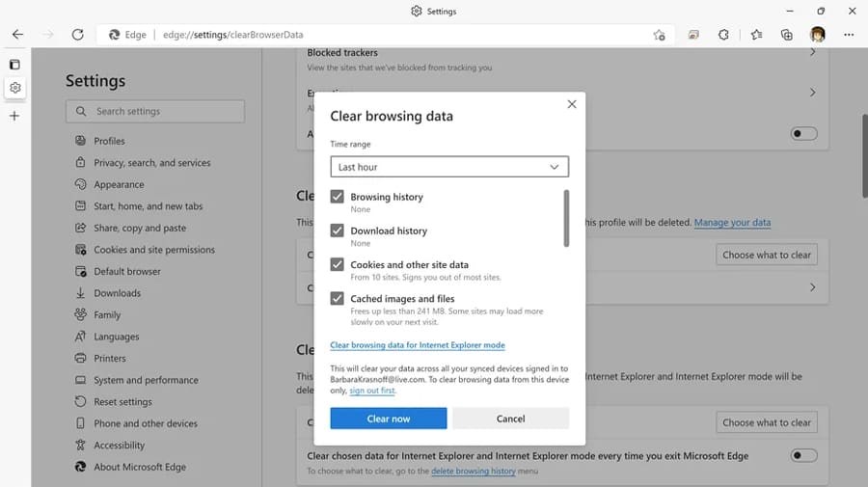Click the Cancel button in dialog
Viewport: 868px width, 487px height.
[x=510, y=419]
